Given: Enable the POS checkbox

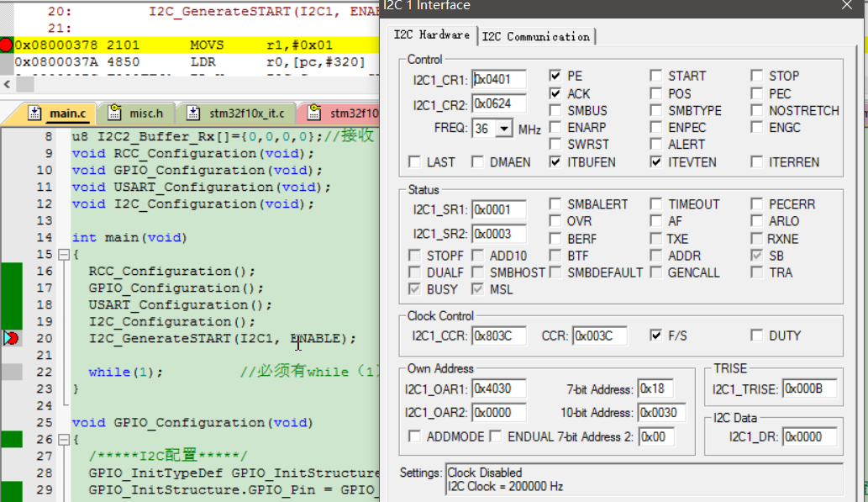Looking at the screenshot, I should coord(656,93).
